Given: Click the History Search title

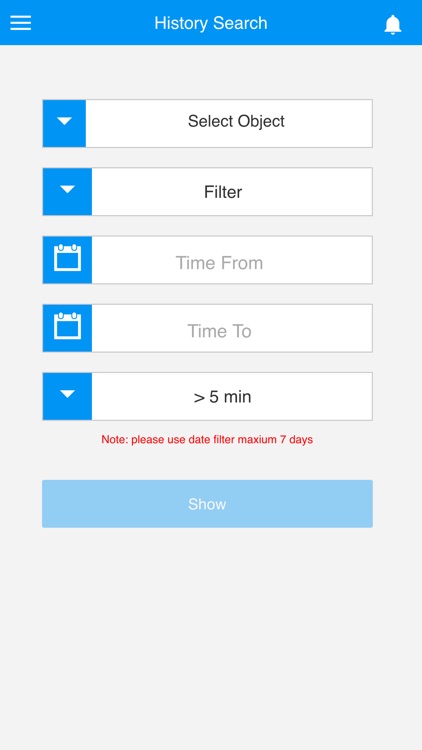Looking at the screenshot, I should 211,23.
